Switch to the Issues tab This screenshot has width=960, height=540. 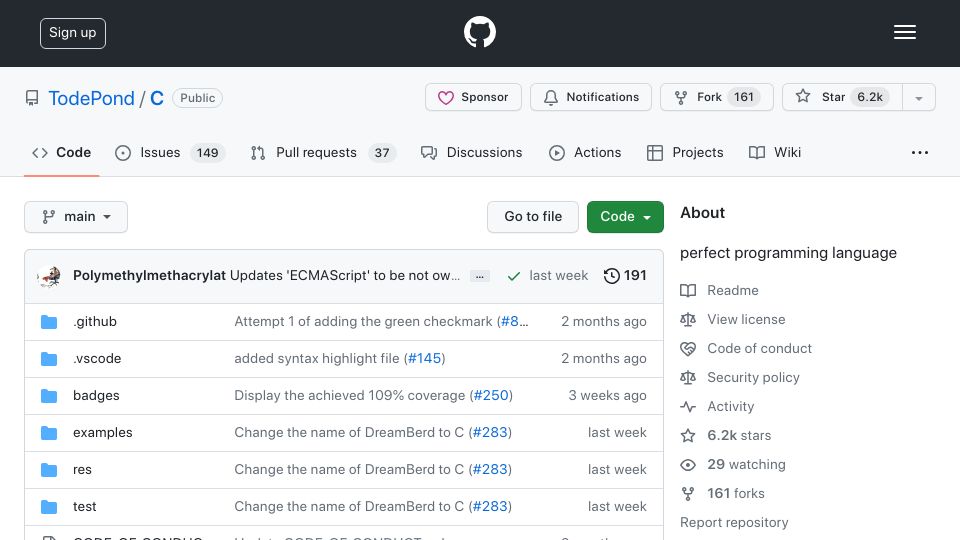point(170,152)
